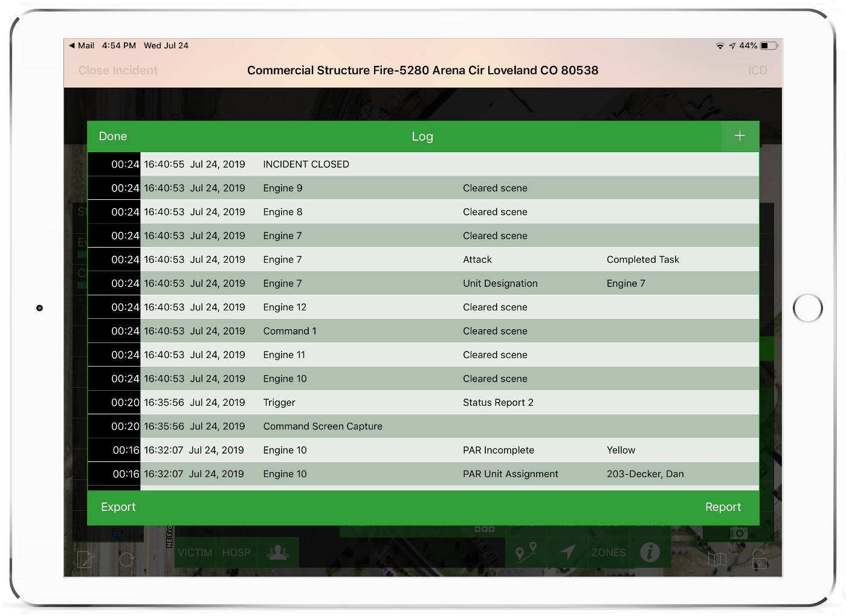
Task: Tap the unlock padlock icon
Action: pos(759,559)
